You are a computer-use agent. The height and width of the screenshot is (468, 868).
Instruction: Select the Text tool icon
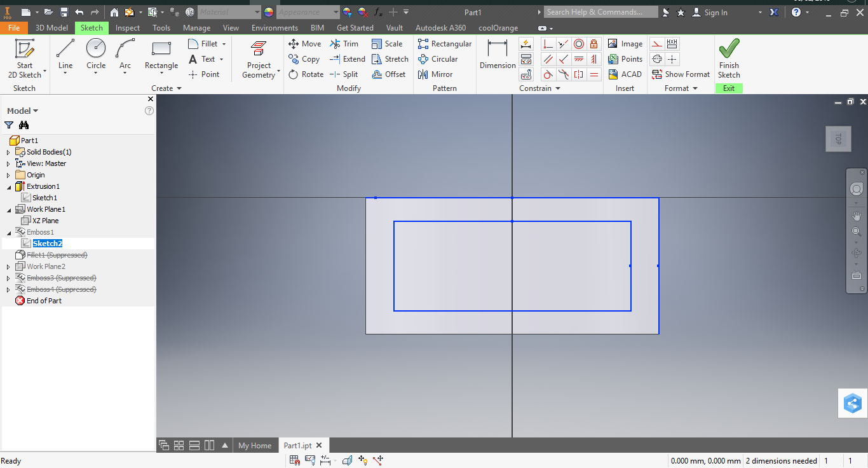click(193, 59)
